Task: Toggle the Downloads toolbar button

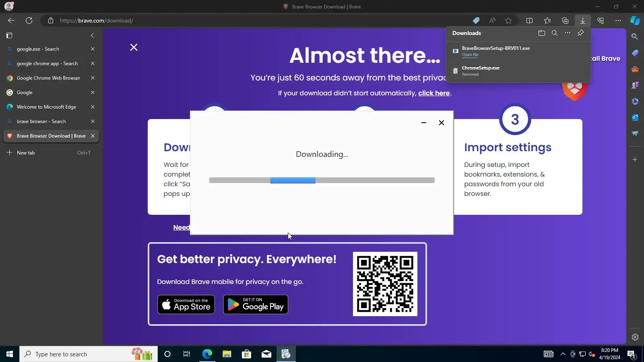Action: point(583,21)
